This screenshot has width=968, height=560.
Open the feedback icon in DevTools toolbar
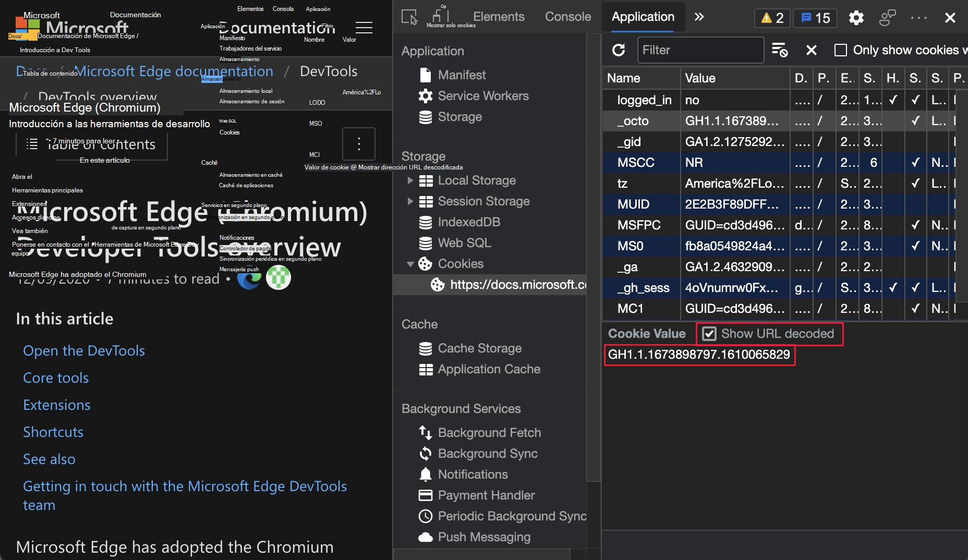(887, 18)
